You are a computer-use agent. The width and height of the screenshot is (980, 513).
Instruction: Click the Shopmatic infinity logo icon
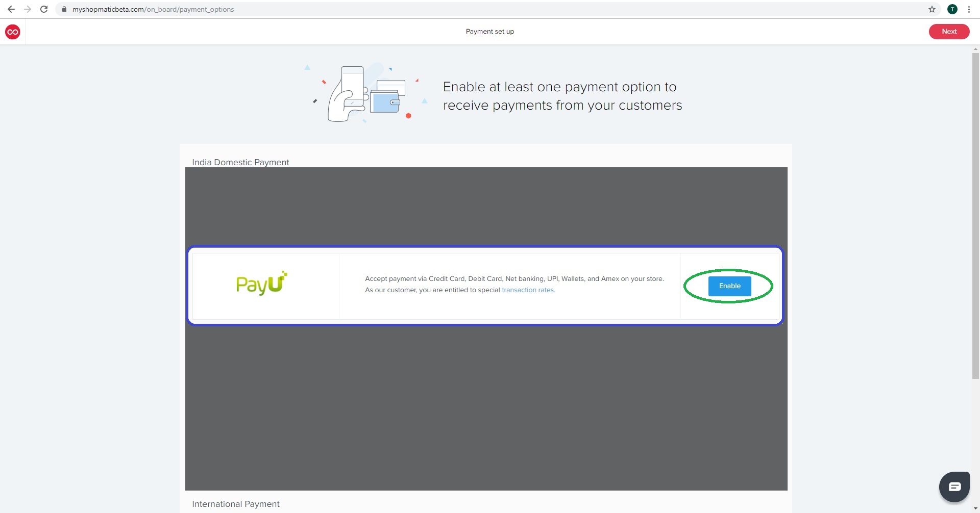tap(13, 32)
